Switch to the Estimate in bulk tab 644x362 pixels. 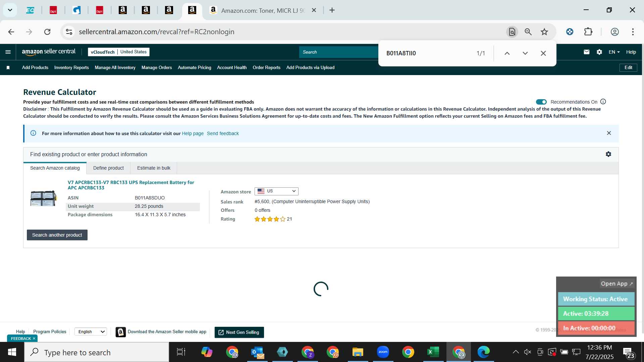coord(154,168)
